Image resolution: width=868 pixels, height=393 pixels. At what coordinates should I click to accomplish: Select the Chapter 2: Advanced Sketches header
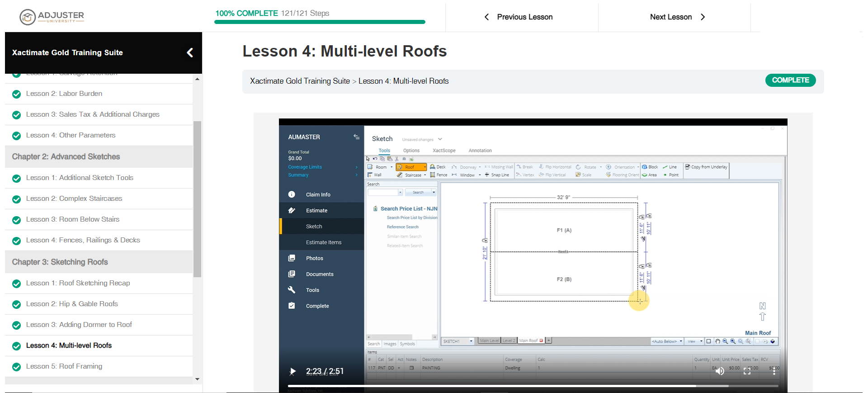tap(66, 156)
